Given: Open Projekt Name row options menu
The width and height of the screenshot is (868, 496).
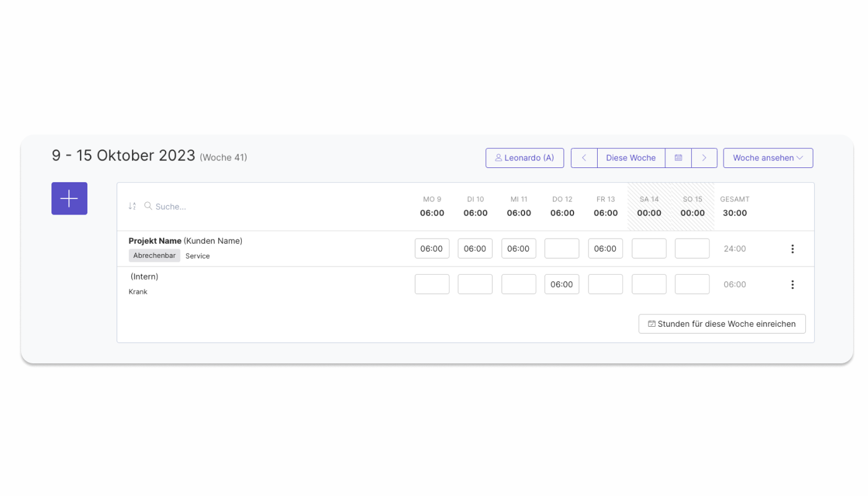Looking at the screenshot, I should point(792,249).
